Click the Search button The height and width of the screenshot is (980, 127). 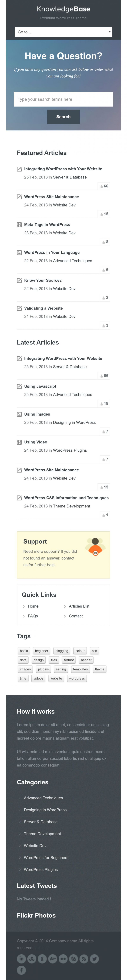click(x=63, y=117)
